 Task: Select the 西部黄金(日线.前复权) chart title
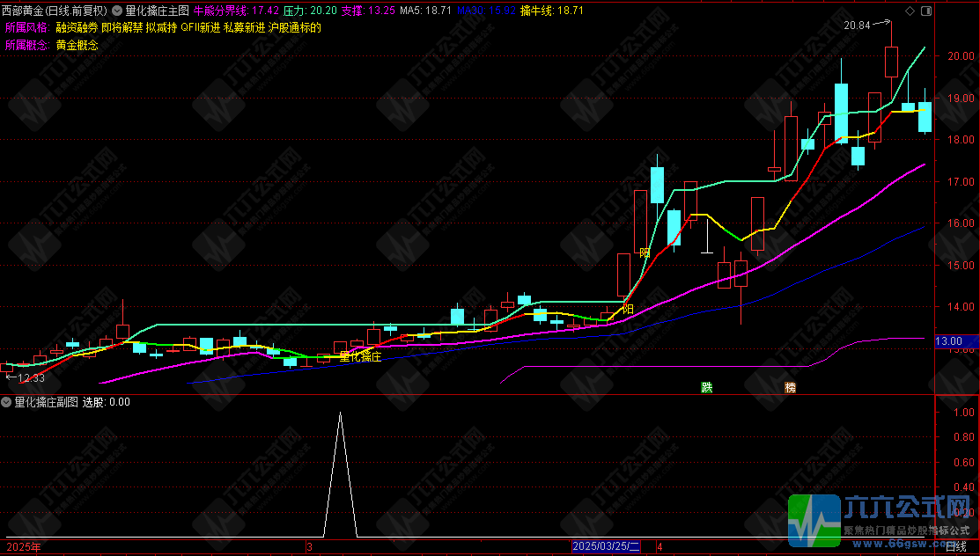click(55, 11)
